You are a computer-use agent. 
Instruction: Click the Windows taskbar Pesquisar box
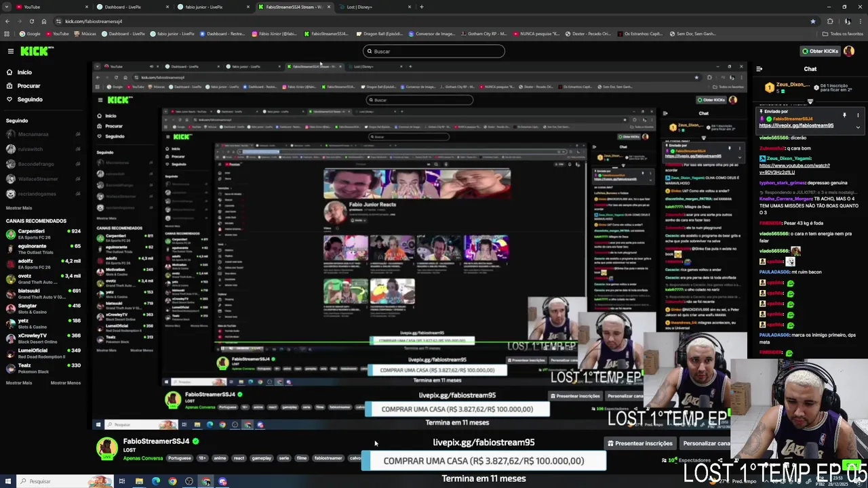click(64, 481)
